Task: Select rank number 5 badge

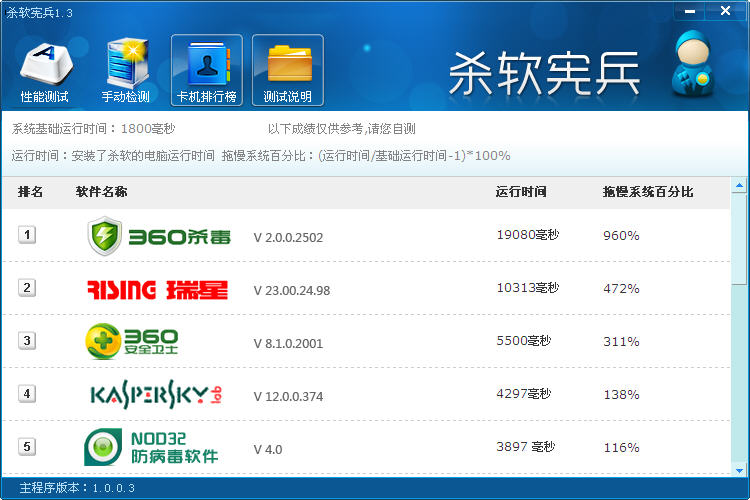Action: (x=27, y=447)
